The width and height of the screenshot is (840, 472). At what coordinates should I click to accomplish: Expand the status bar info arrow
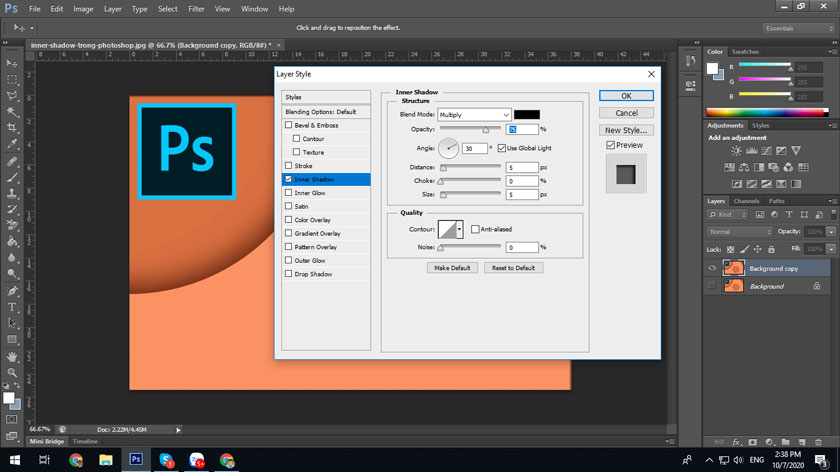coord(178,430)
